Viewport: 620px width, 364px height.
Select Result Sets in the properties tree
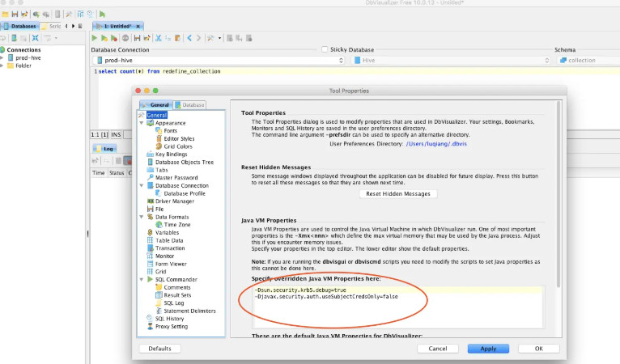pos(177,295)
